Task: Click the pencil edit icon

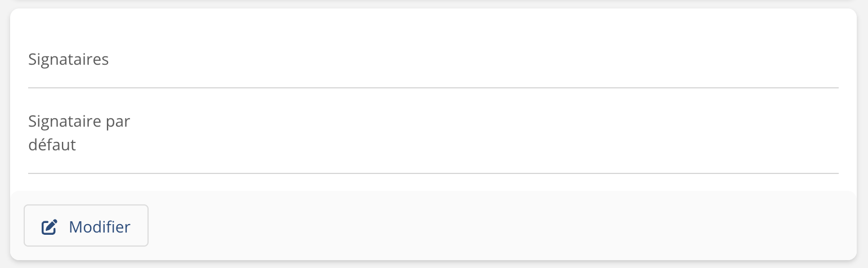Action: (50, 227)
